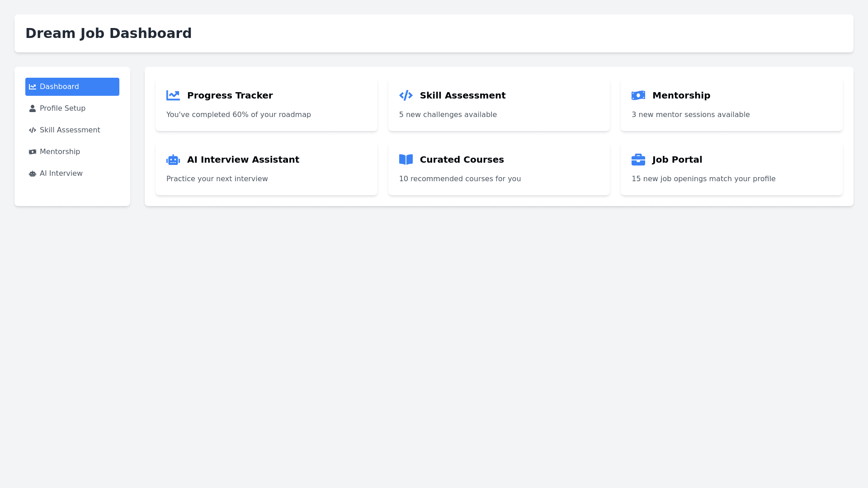The image size is (868, 488).
Task: Open Profile Setup from the sidebar
Action: point(62,108)
